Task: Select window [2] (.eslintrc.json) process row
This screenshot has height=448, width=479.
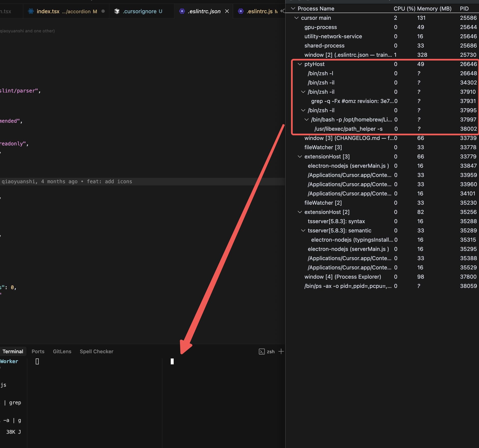Action: point(382,55)
